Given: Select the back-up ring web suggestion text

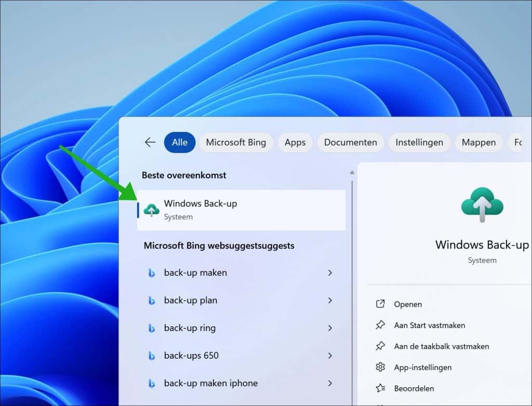Looking at the screenshot, I should click(x=190, y=328).
